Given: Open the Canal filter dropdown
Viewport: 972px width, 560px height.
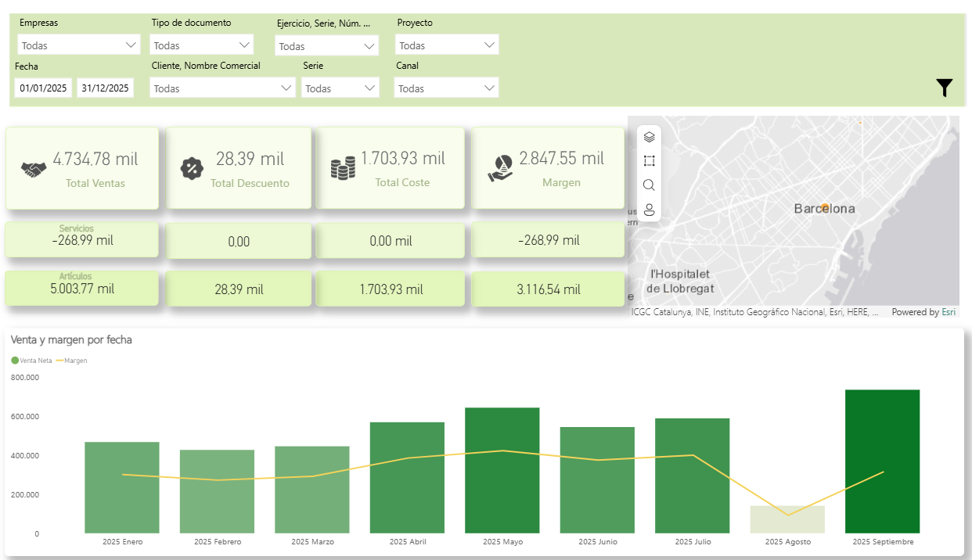Looking at the screenshot, I should 446,88.
